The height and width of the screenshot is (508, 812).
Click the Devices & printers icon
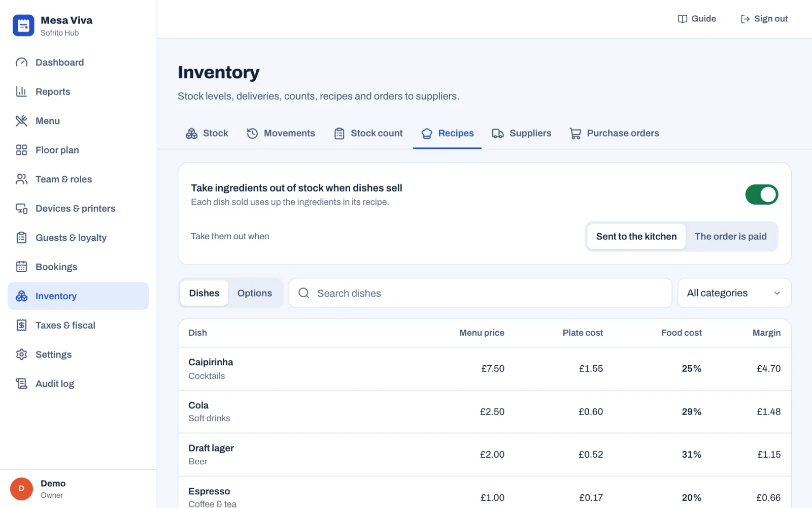(21, 208)
